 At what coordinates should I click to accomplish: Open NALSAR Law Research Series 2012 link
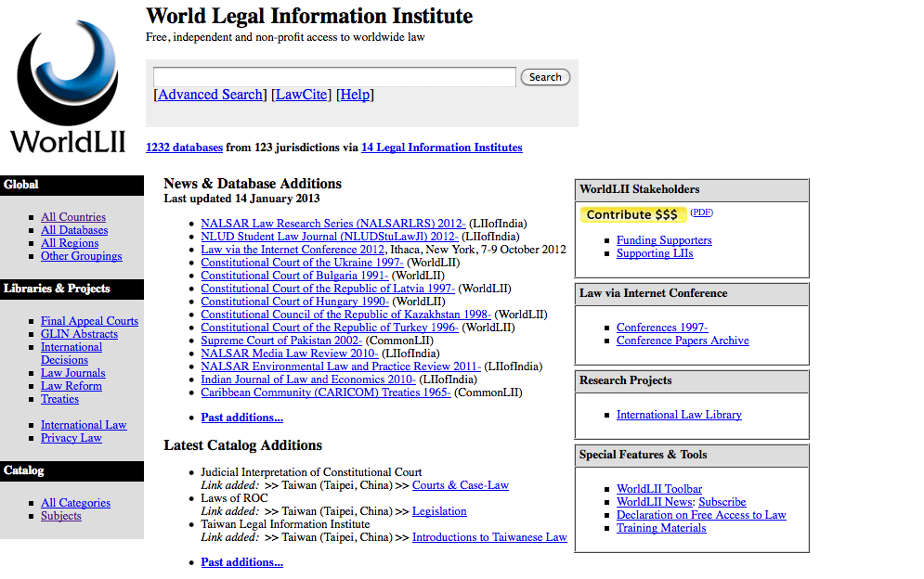[x=333, y=224]
